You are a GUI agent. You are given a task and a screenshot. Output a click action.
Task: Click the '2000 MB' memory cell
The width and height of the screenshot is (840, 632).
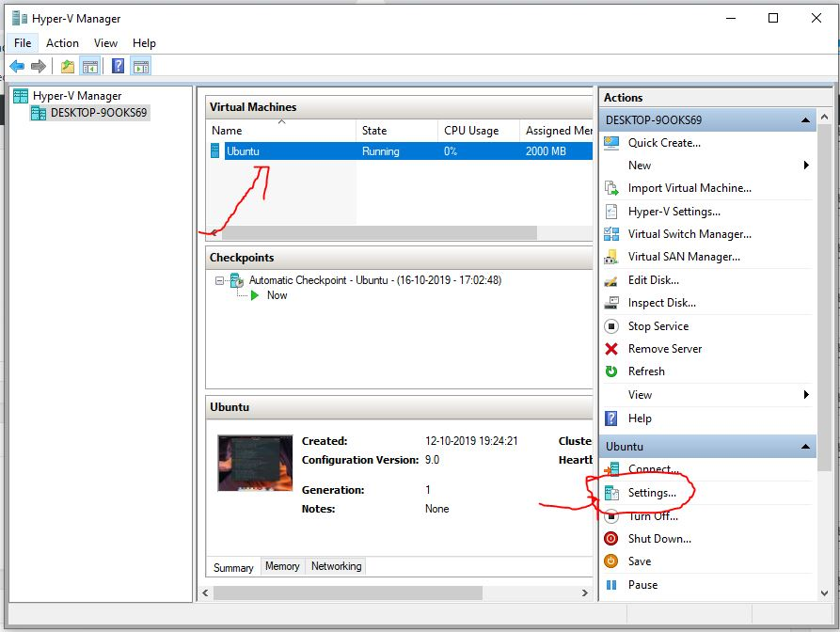[546, 151]
